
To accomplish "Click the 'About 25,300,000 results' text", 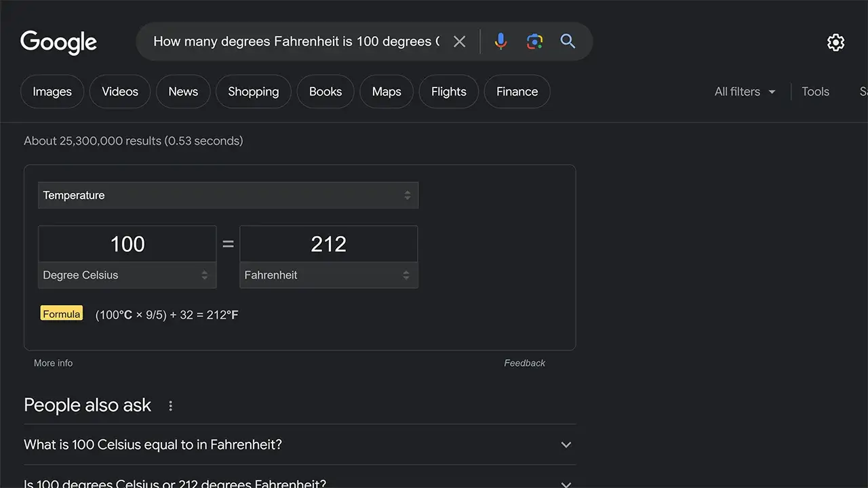I will pos(134,141).
